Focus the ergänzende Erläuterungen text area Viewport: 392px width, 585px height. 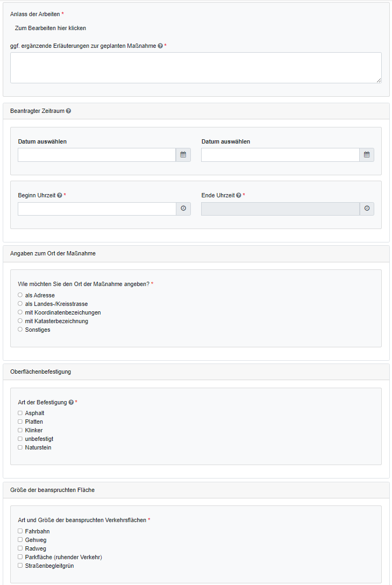(x=196, y=68)
